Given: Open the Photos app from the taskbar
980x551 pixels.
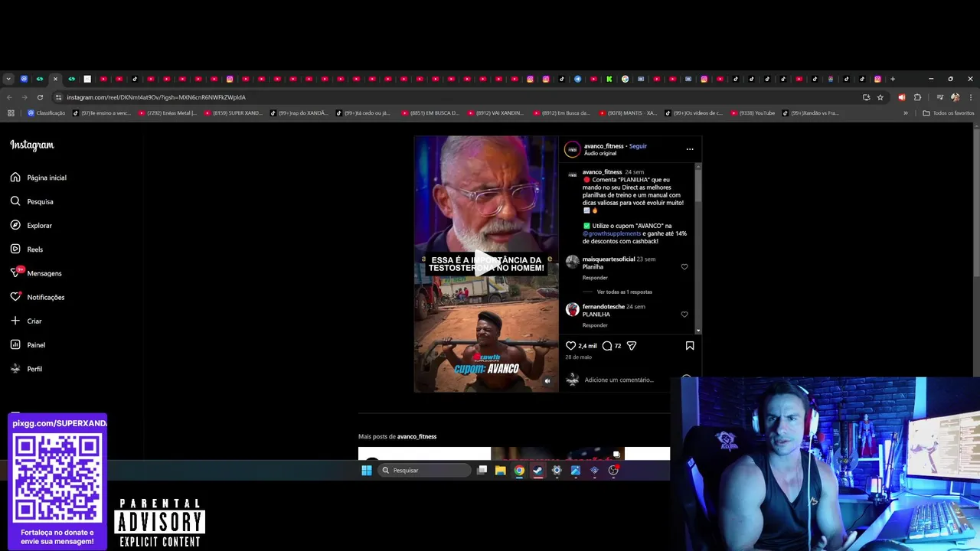Looking at the screenshot, I should [x=576, y=471].
